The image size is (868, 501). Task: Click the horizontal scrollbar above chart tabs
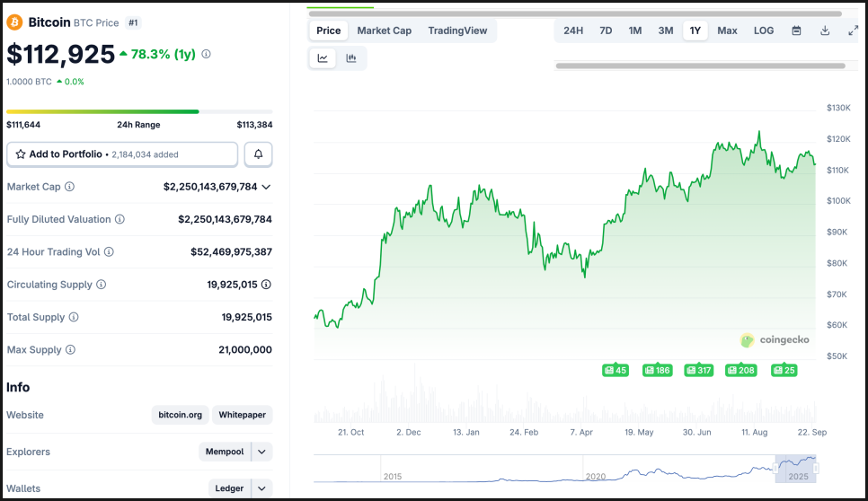pyautogui.click(x=575, y=13)
